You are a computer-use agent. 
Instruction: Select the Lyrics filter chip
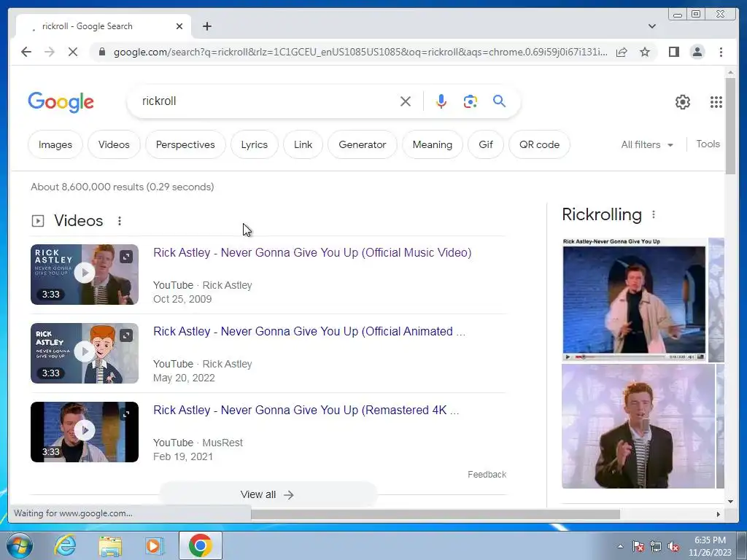pos(255,144)
